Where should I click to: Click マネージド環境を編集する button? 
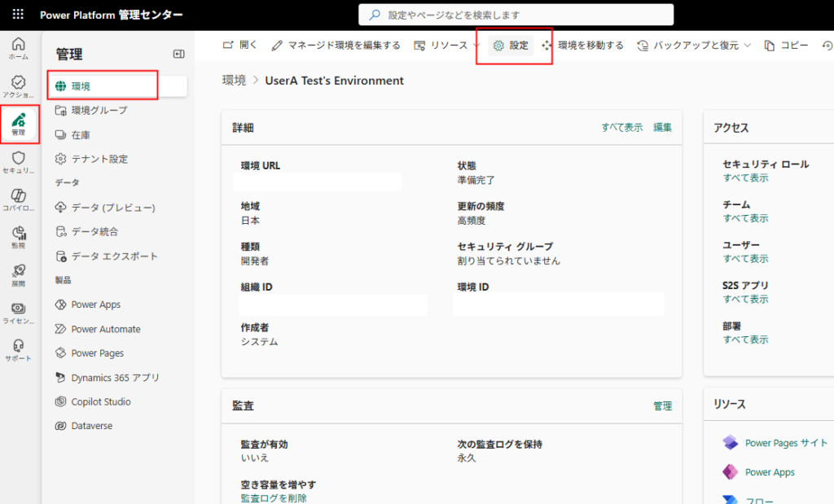click(x=336, y=46)
